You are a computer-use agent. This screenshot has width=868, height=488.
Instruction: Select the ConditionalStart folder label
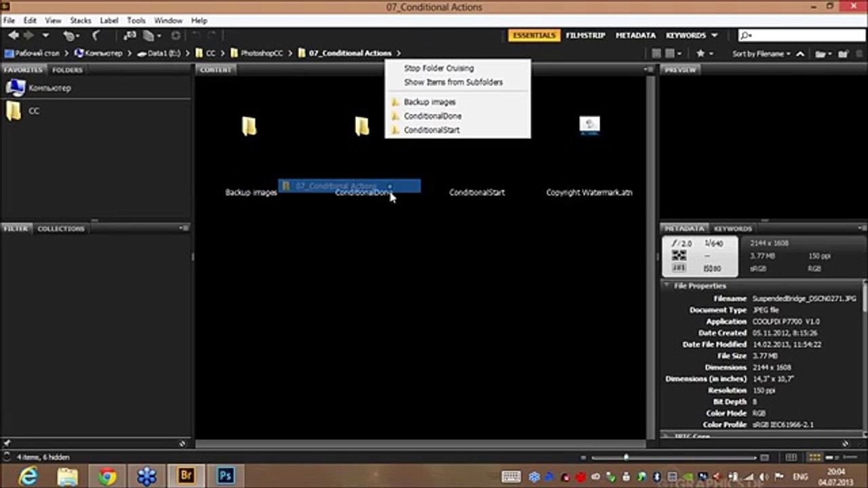point(477,192)
